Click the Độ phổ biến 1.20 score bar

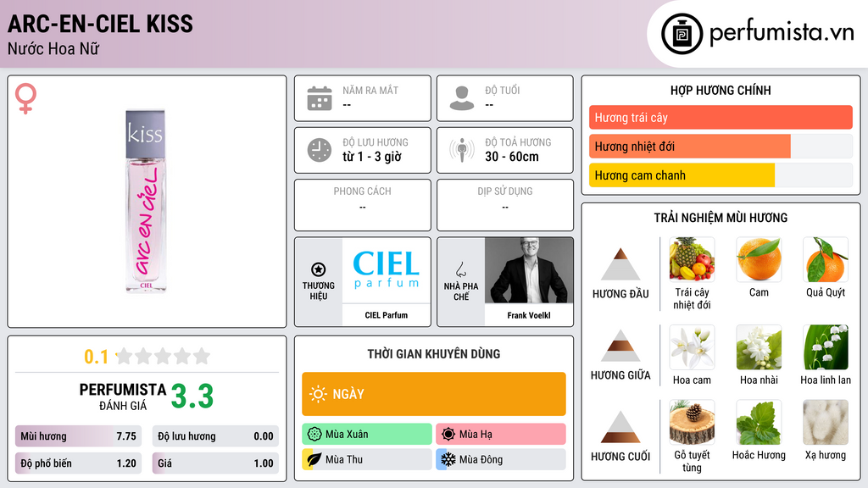(78, 463)
